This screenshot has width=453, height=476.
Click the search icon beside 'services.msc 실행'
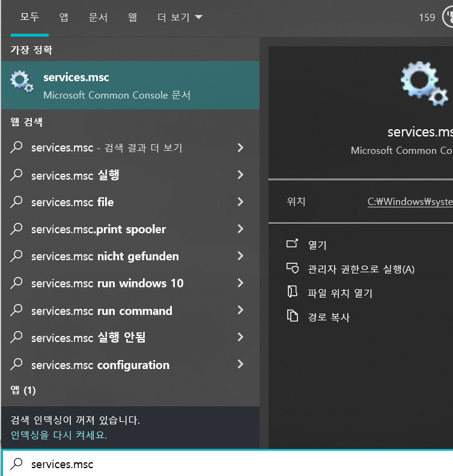(x=16, y=175)
